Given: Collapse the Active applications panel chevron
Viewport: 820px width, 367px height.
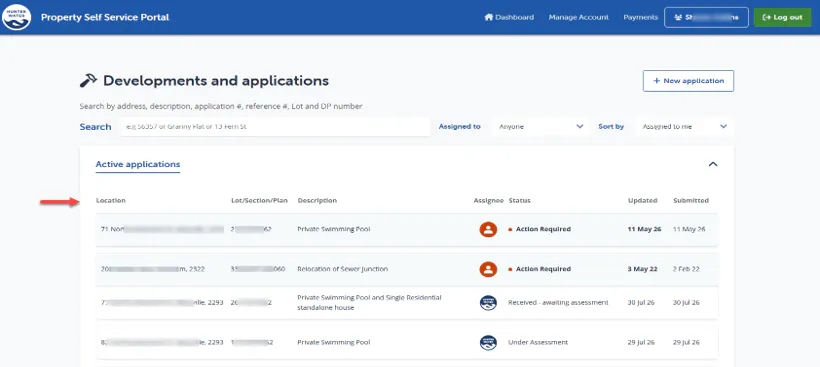Looking at the screenshot, I should (x=713, y=164).
